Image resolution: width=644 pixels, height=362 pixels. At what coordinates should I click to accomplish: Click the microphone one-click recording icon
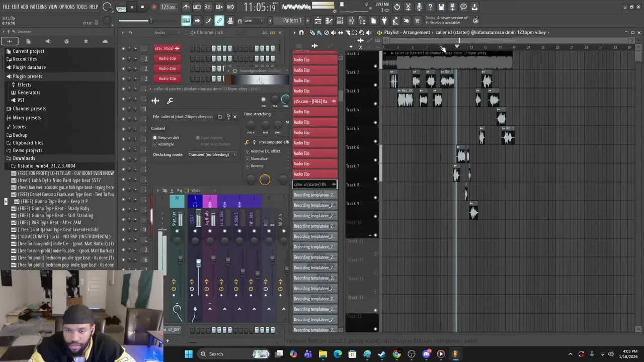pyautogui.click(x=419, y=7)
